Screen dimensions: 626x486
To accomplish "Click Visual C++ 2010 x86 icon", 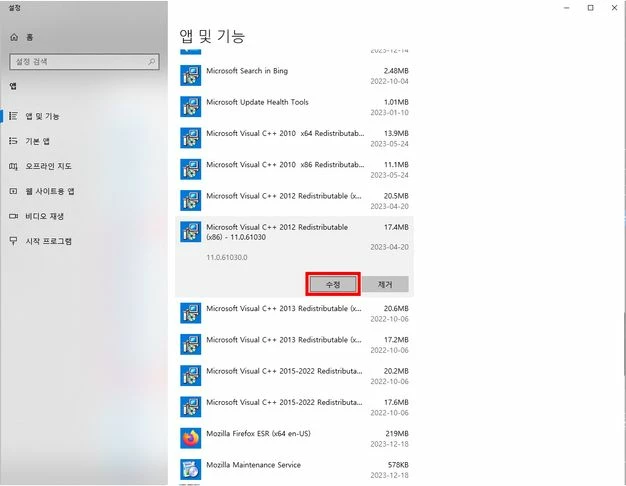I will pyautogui.click(x=190, y=169).
